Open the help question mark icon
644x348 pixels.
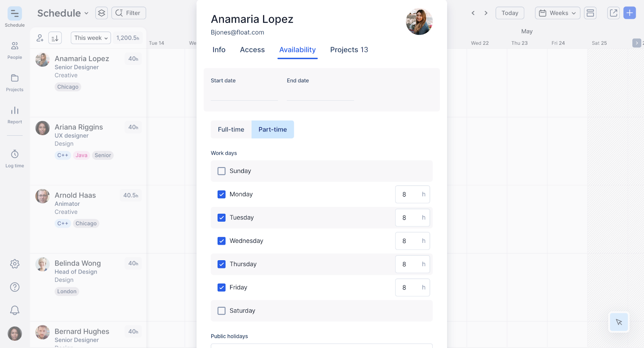pyautogui.click(x=14, y=287)
